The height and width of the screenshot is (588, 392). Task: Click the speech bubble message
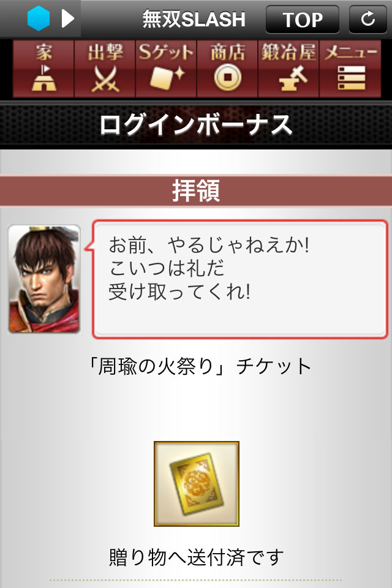[240, 279]
